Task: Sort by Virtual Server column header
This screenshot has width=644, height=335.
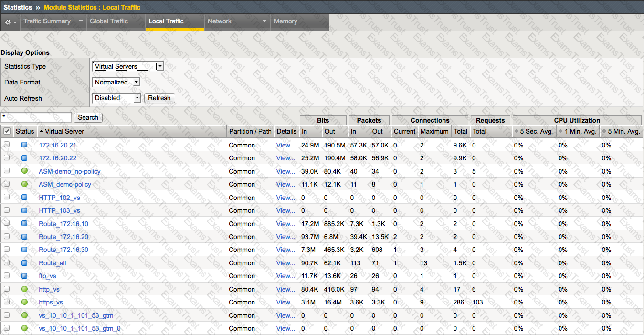Action: coord(64,131)
